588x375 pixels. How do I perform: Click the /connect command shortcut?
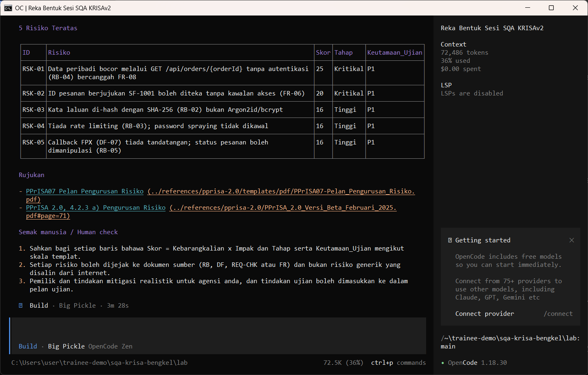coord(558,314)
